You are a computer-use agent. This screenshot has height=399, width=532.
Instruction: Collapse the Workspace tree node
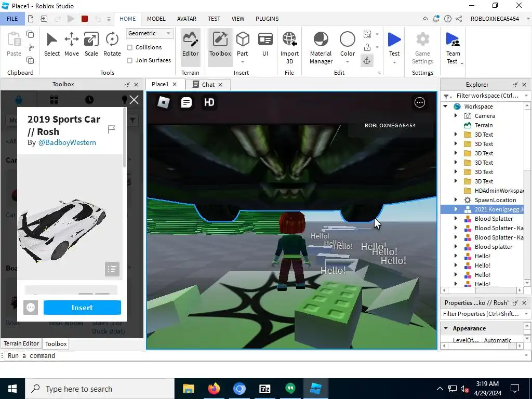click(x=445, y=106)
